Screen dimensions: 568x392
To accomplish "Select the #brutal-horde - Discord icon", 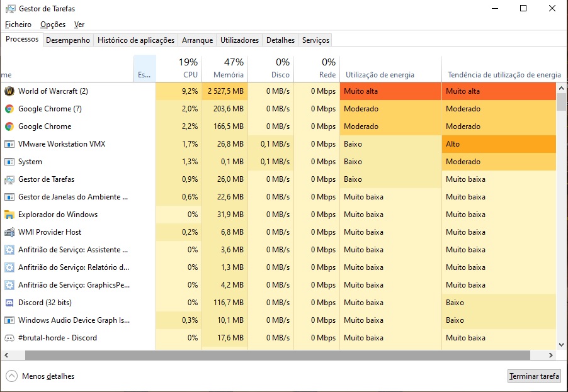I will point(9,338).
